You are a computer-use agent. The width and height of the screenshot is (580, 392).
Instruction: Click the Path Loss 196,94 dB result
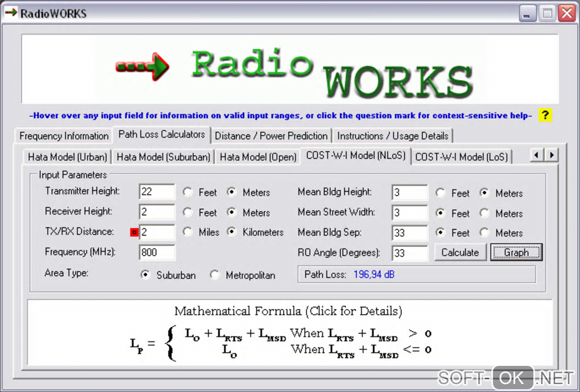coord(416,274)
